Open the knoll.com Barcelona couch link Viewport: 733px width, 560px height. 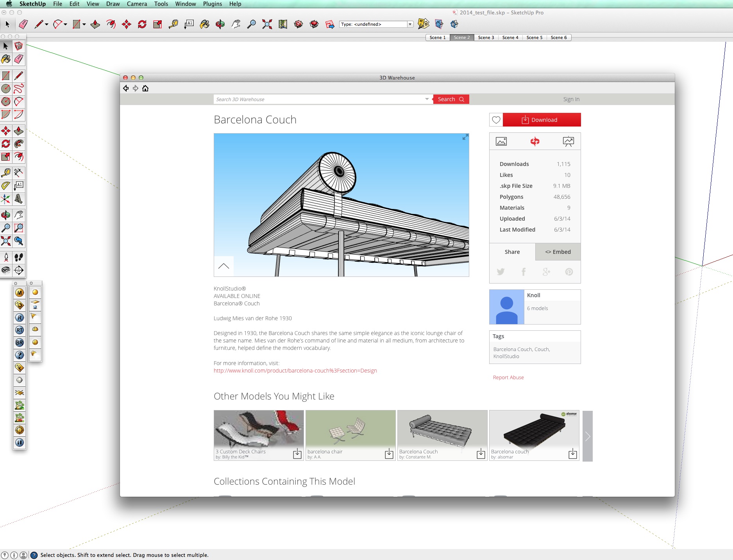(x=295, y=371)
